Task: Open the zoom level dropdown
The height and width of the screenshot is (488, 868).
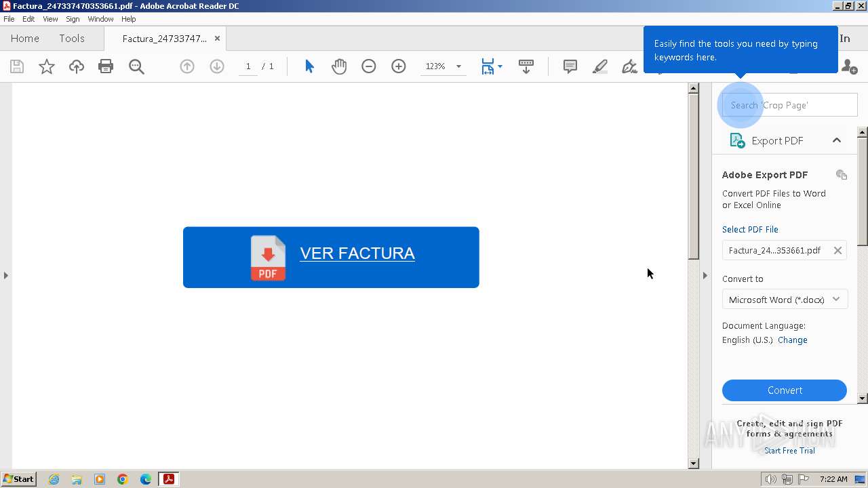Action: coord(458,66)
